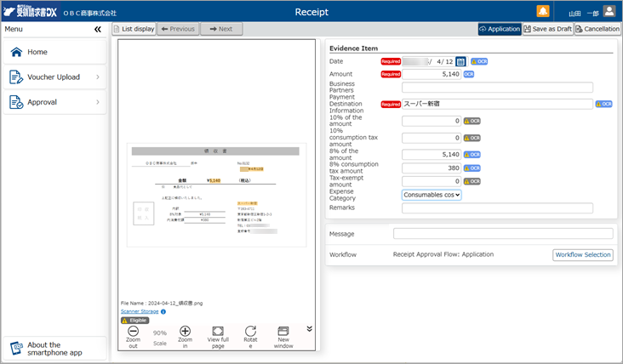Open the Scanner Storage link
Viewport: 623px width, 364px height.
click(140, 311)
